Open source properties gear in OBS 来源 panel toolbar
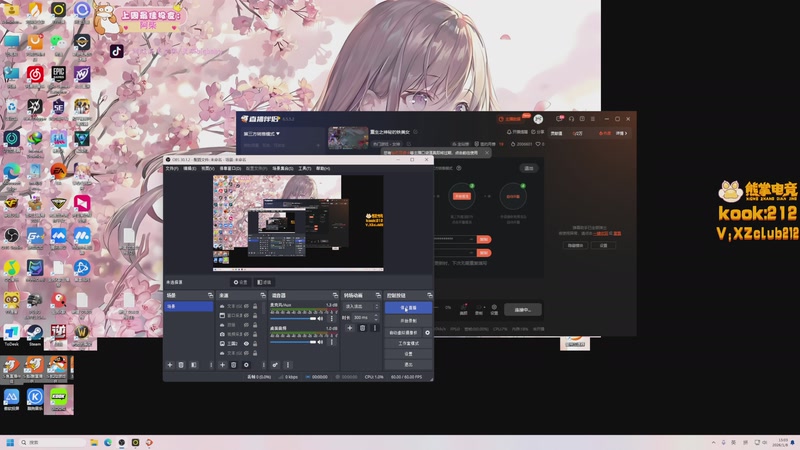Screen dimensions: 800x450 tap(246, 365)
